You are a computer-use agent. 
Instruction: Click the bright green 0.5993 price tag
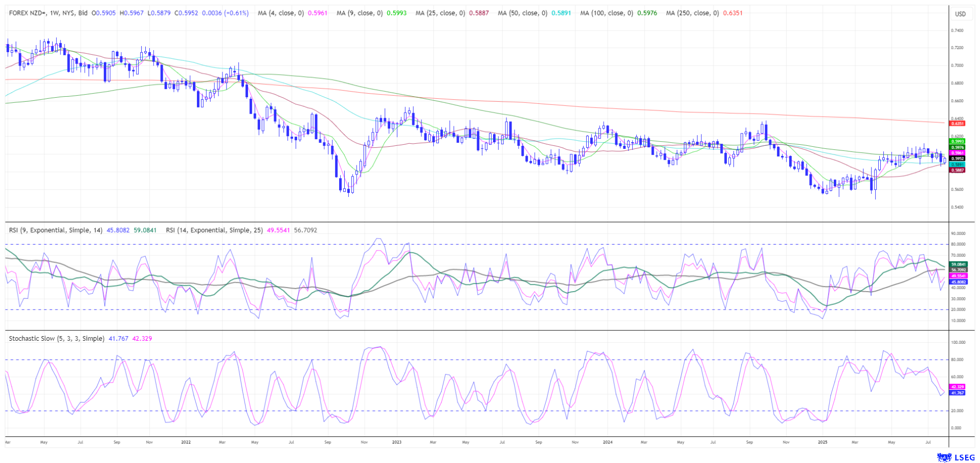point(957,141)
